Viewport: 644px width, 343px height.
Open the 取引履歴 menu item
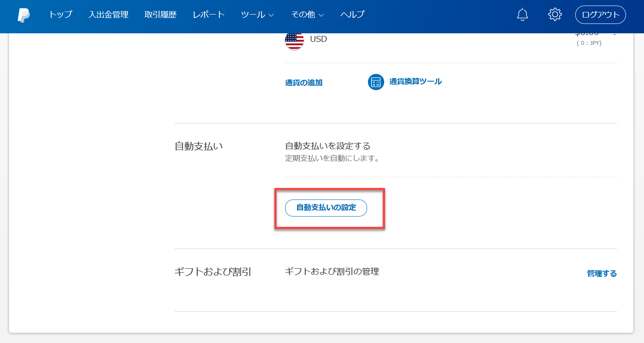pos(160,15)
